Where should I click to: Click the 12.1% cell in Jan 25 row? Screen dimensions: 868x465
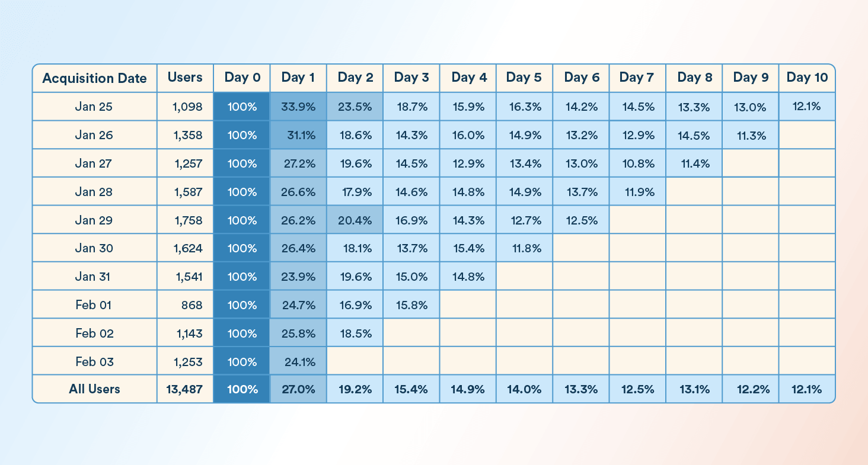coord(807,105)
